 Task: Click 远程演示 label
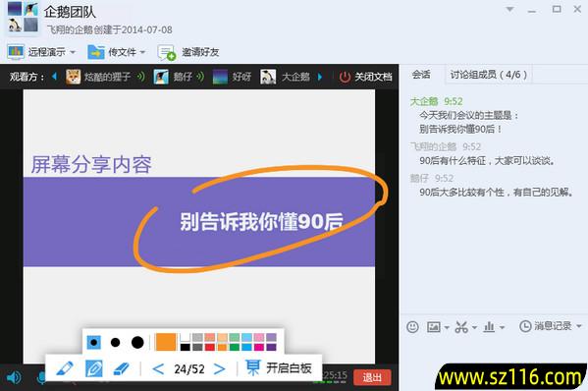click(47, 52)
